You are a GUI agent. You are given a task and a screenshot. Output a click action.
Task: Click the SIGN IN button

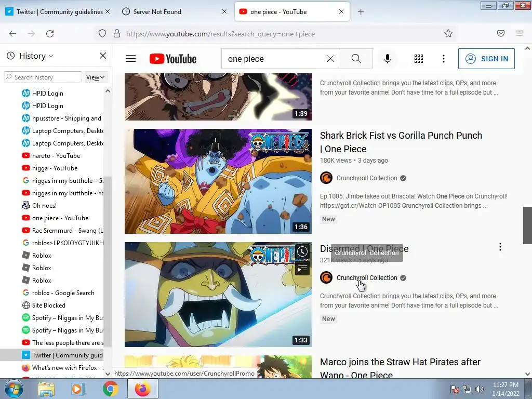pos(486,59)
